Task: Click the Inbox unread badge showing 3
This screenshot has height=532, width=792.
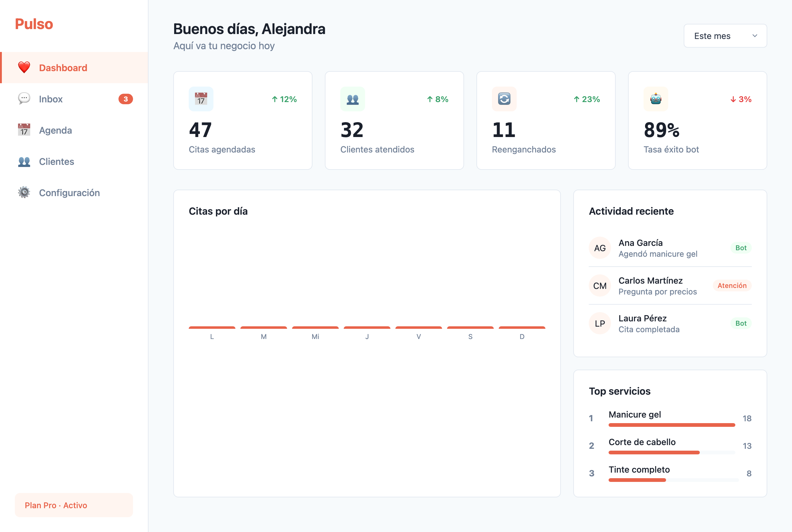Action: [x=126, y=99]
